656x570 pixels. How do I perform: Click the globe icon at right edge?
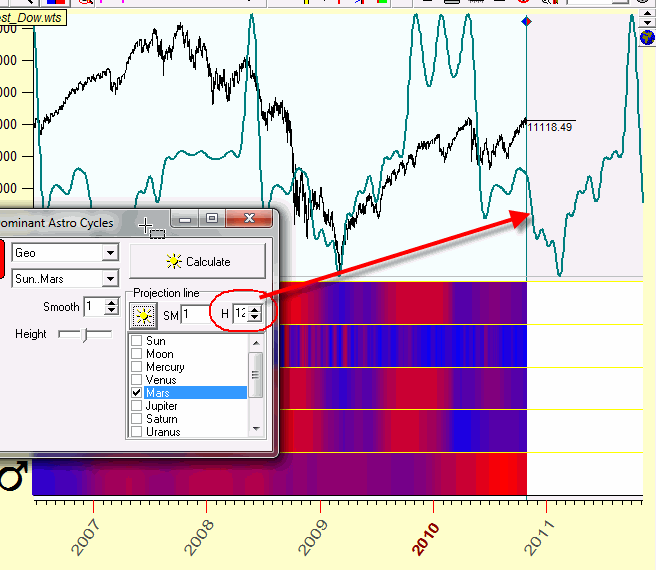[x=646, y=37]
